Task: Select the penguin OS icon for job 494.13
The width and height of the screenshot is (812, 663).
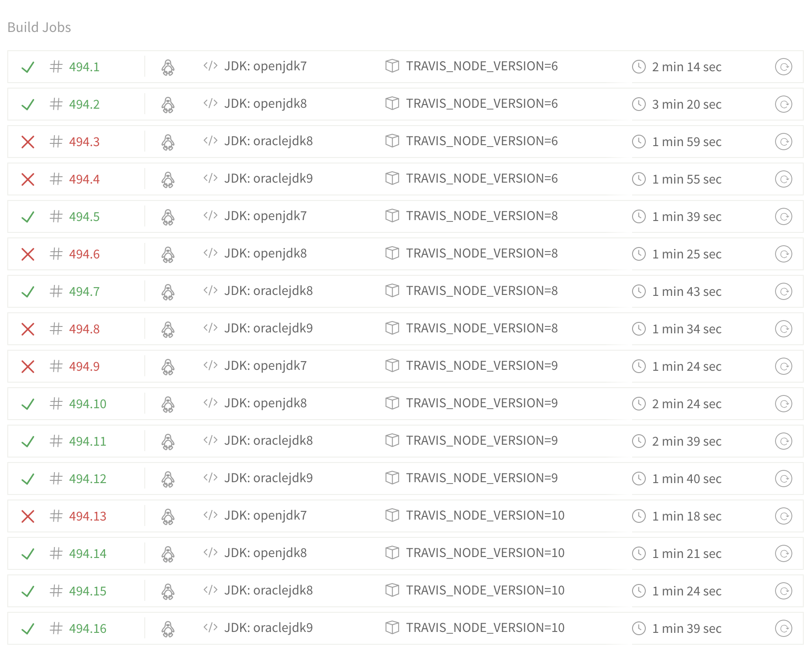Action: click(x=168, y=516)
